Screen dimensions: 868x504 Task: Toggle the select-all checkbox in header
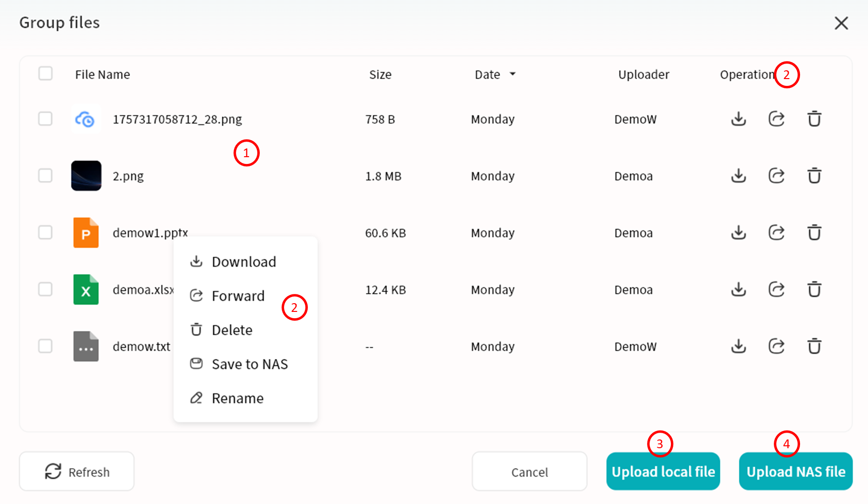[46, 74]
